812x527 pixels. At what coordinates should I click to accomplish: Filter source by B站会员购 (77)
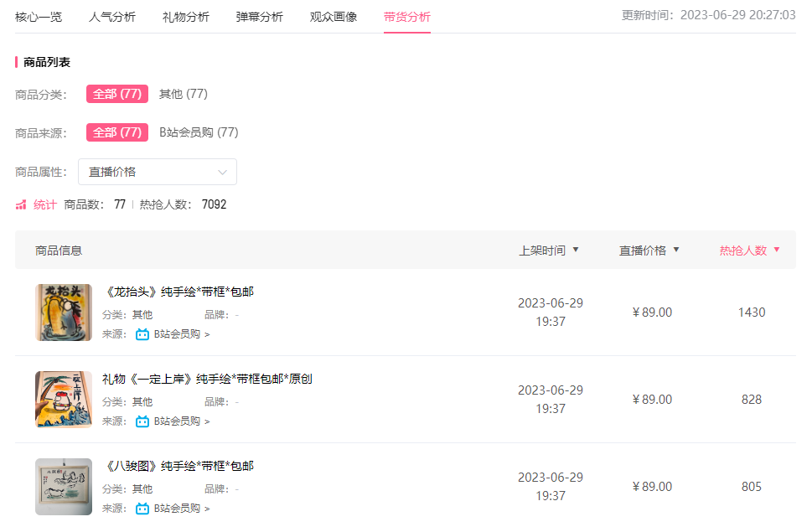pyautogui.click(x=199, y=132)
